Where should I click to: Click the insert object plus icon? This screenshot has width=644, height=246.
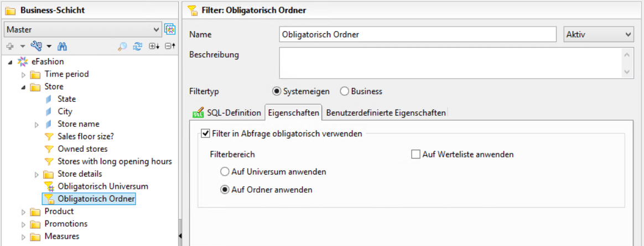click(11, 47)
